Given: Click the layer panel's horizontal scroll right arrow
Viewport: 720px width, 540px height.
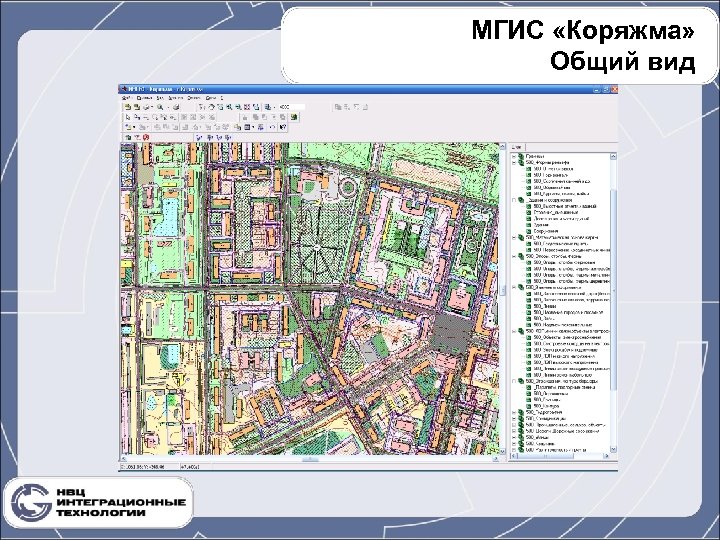Looking at the screenshot, I should click(x=607, y=456).
